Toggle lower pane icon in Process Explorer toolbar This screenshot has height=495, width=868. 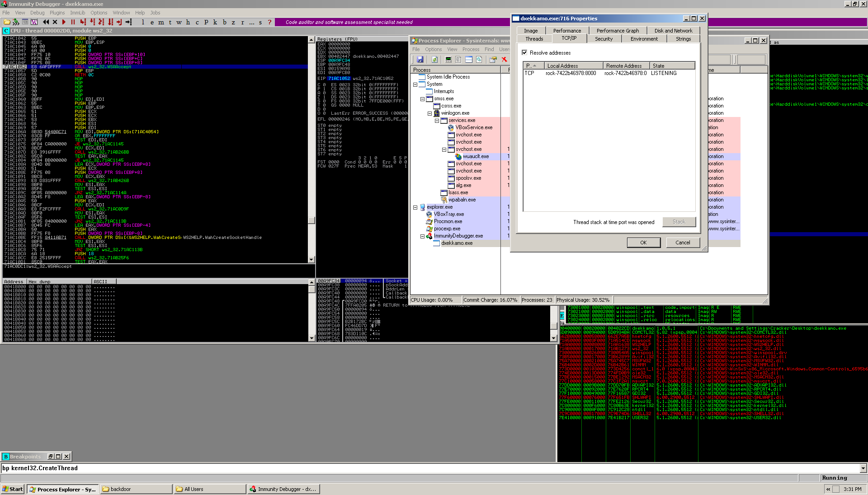pyautogui.click(x=469, y=59)
